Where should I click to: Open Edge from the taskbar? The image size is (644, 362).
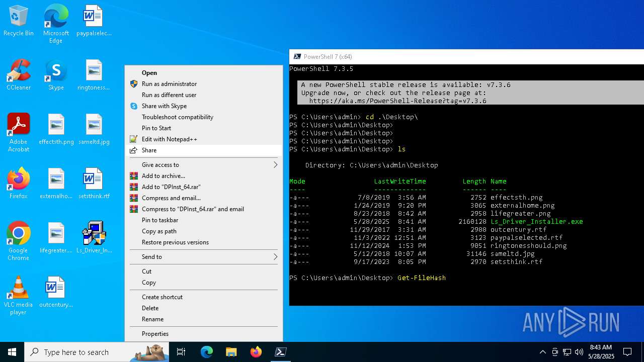tap(207, 352)
